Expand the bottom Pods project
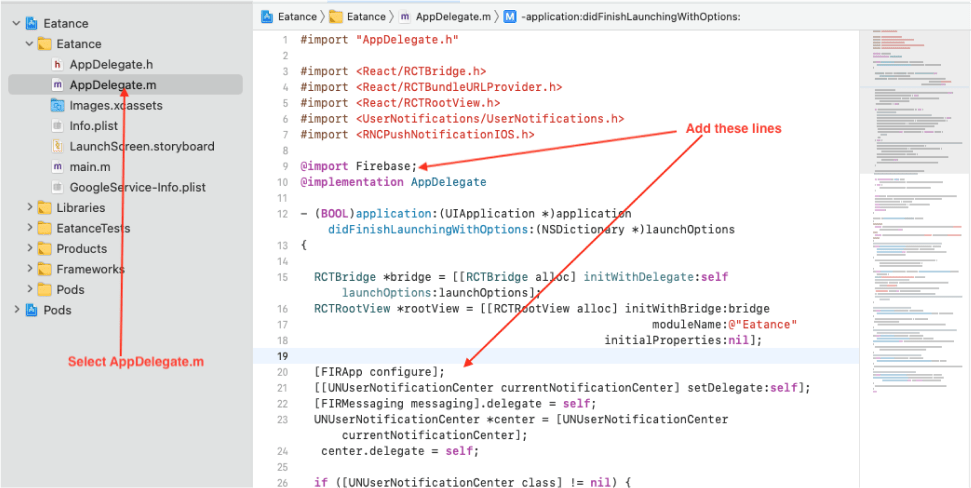Viewport: 971px width, 488px height. pyautogui.click(x=16, y=310)
